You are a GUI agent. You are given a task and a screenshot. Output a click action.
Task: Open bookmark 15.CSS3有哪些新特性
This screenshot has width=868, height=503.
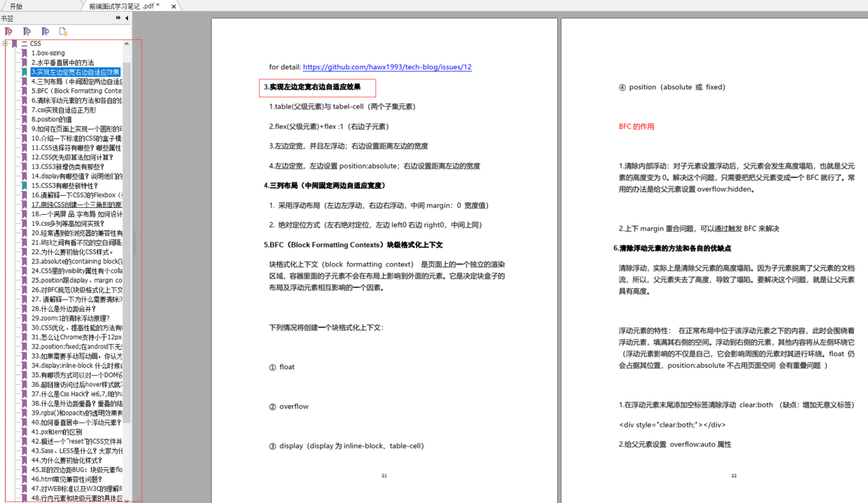point(64,185)
